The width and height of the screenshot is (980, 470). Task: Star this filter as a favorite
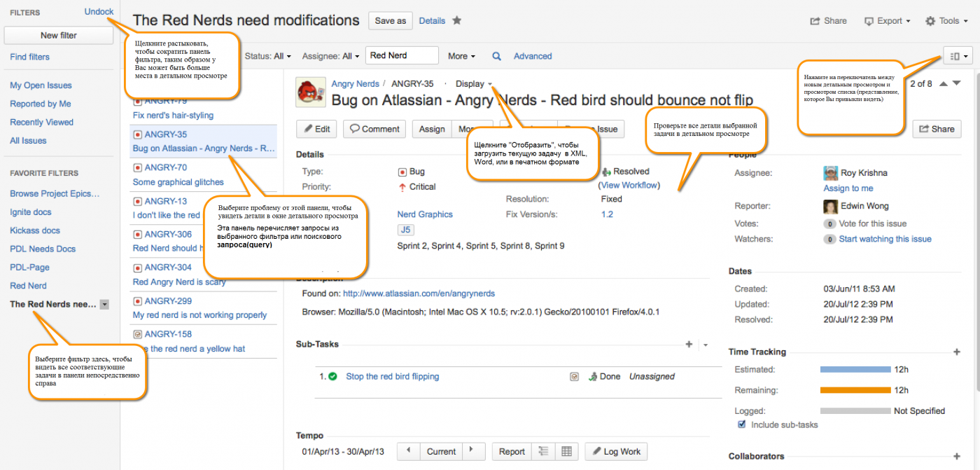click(457, 21)
